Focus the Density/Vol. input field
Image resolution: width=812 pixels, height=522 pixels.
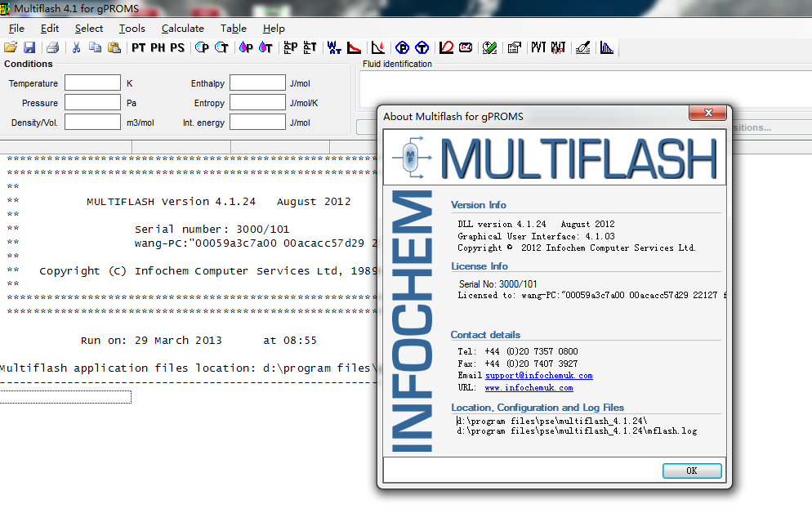pos(92,123)
